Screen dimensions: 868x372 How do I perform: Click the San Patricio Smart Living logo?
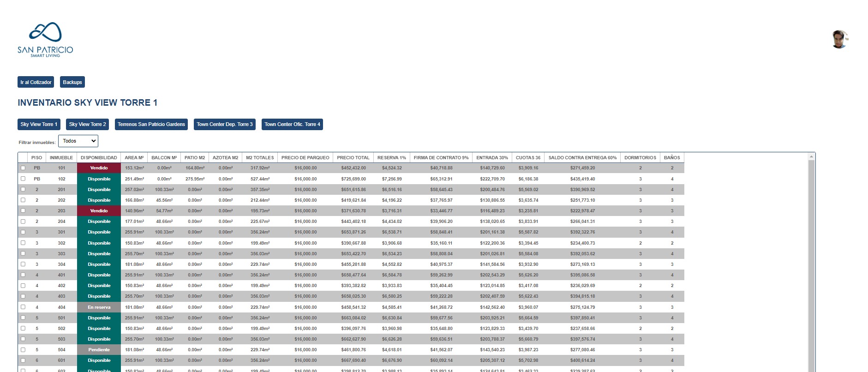click(45, 40)
